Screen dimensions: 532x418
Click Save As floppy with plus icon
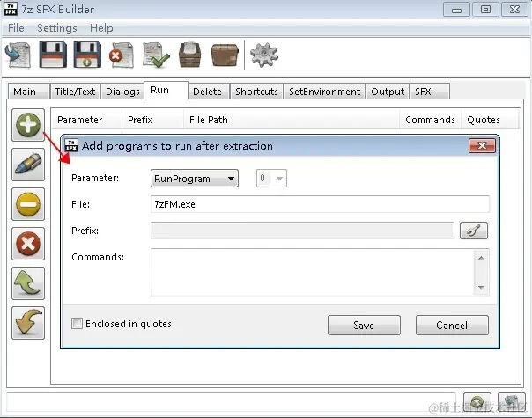87,55
